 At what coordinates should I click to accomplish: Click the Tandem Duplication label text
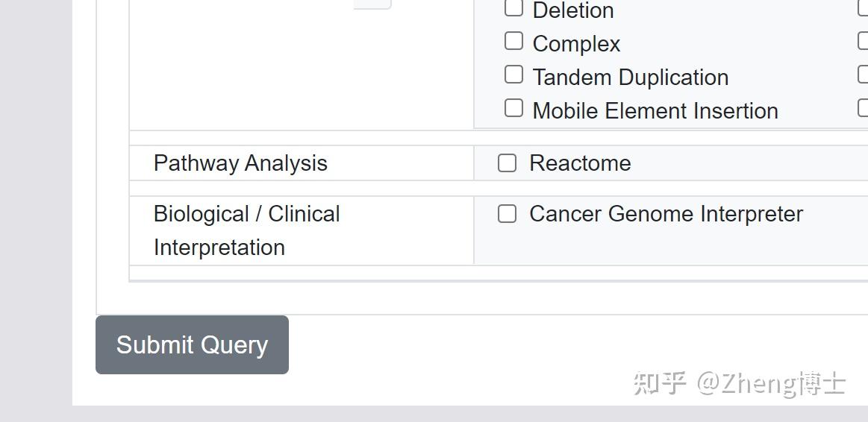(x=630, y=78)
